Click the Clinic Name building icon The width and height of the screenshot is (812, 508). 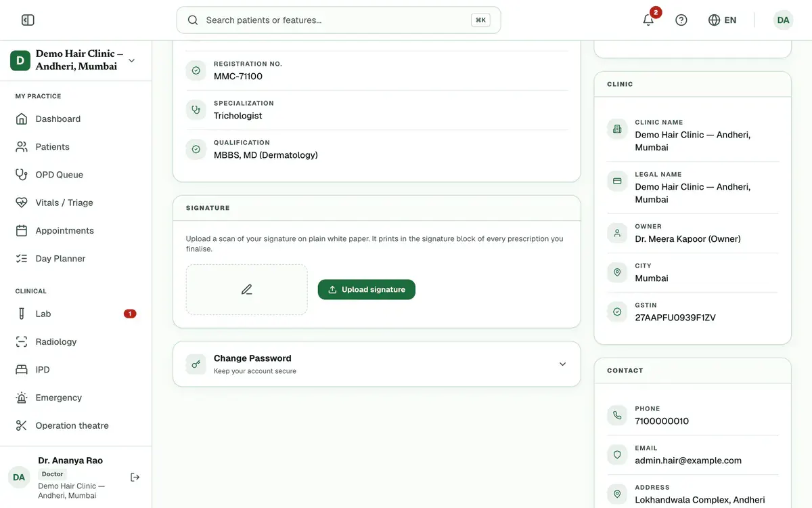tap(617, 129)
